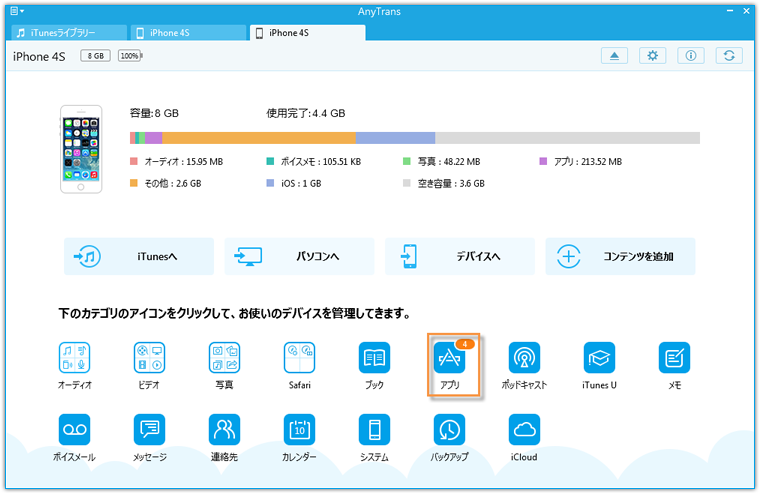Viewport: 760px width, 494px height.
Task: Open the ポッドキャスト (Podcast) category icon
Action: pyautogui.click(x=524, y=358)
